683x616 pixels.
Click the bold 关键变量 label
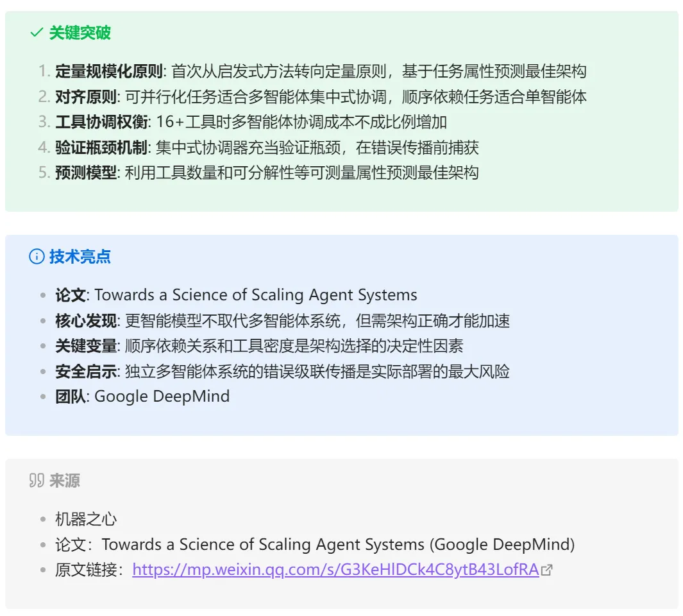pos(86,346)
